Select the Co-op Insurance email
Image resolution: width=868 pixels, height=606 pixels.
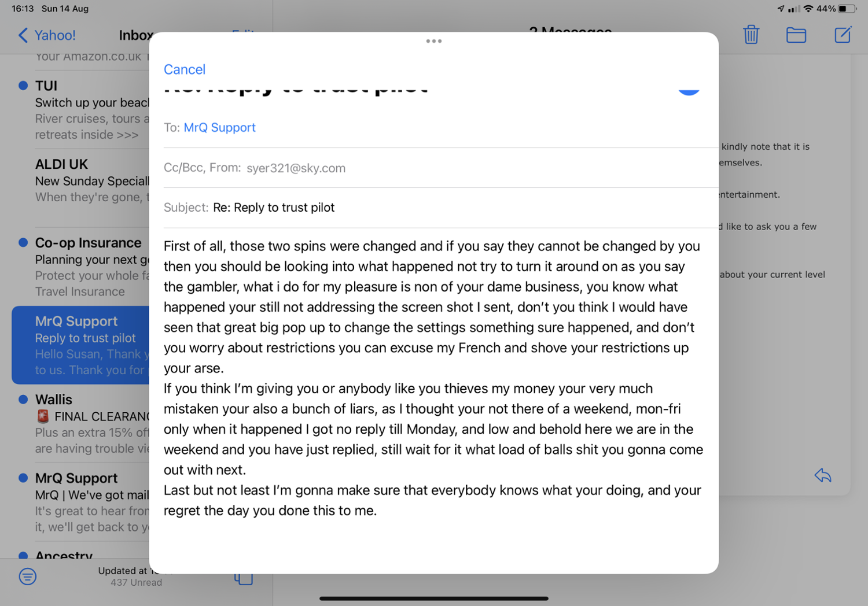(x=87, y=267)
